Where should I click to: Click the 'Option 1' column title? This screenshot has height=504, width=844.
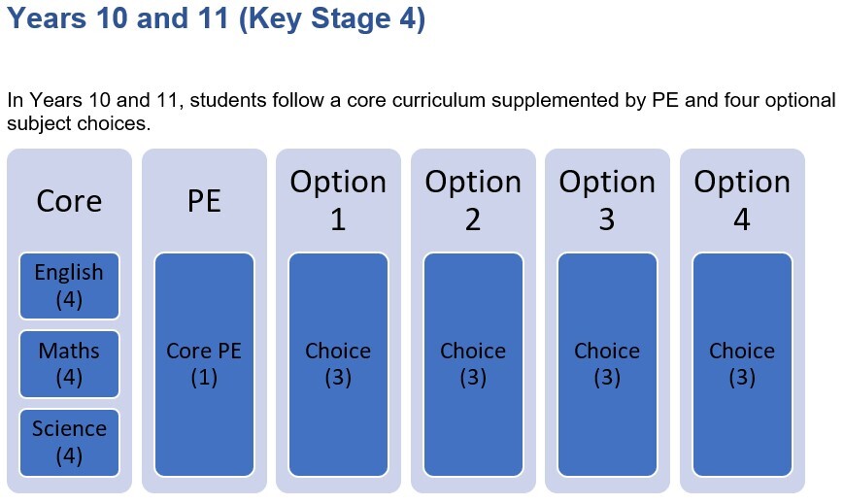338,201
